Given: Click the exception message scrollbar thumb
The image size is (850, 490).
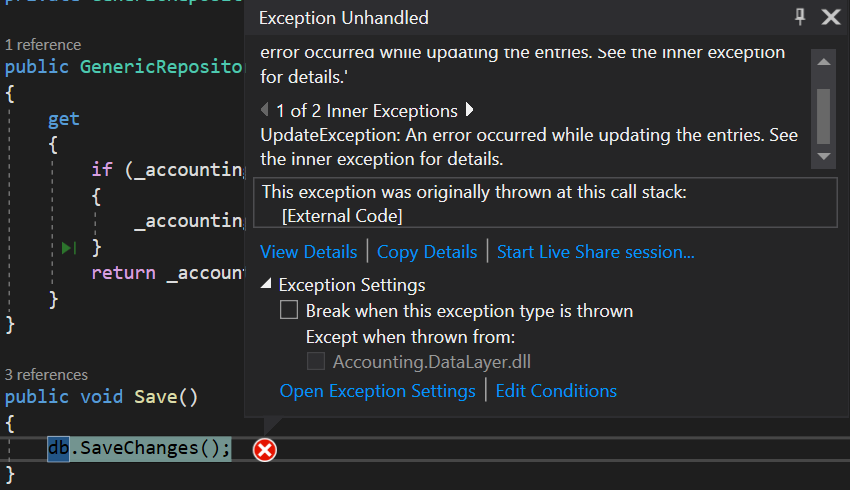Looking at the screenshot, I should 823,115.
